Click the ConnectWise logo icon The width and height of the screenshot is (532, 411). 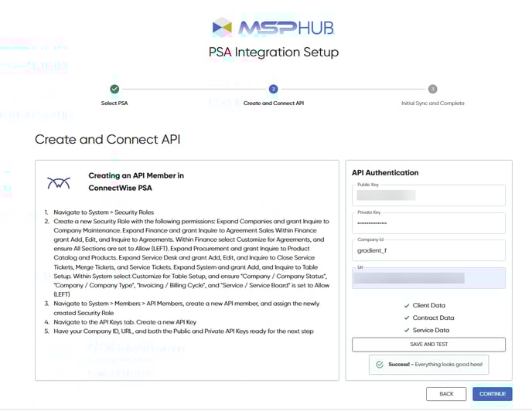pos(59,183)
